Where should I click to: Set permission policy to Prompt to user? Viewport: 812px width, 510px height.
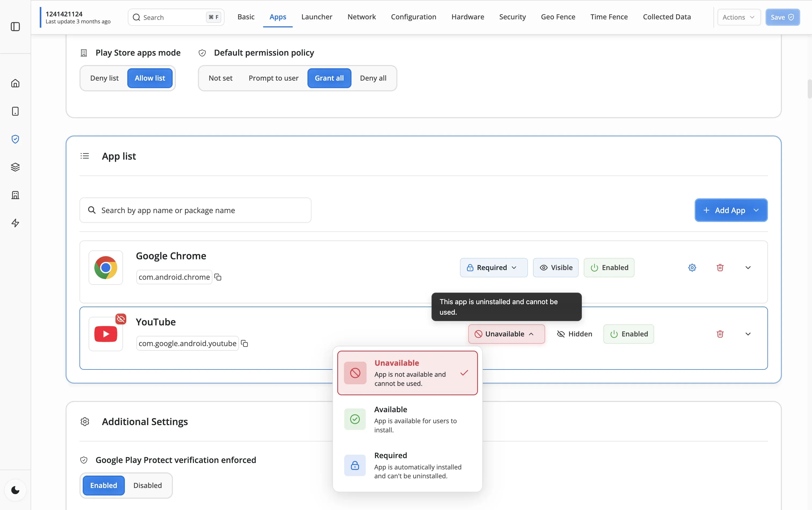pos(274,78)
